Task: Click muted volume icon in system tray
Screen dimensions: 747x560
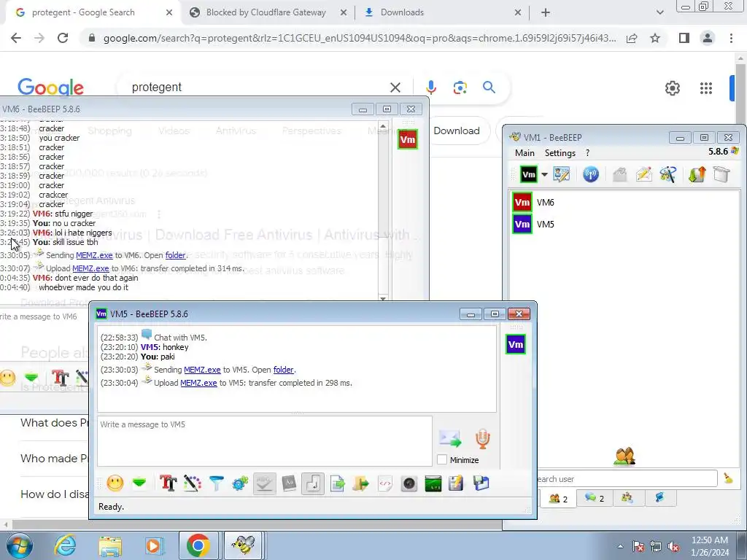Action: coord(673,547)
